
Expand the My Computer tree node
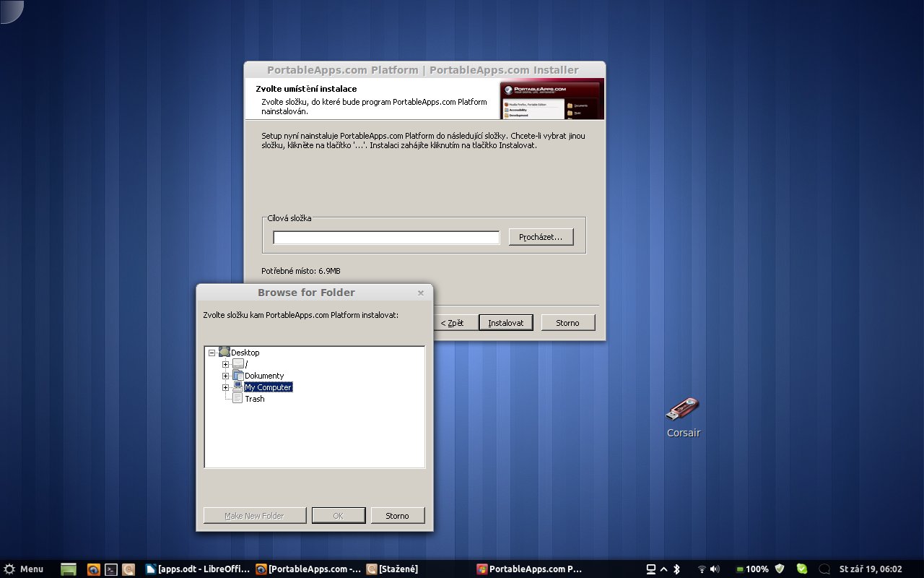(225, 387)
